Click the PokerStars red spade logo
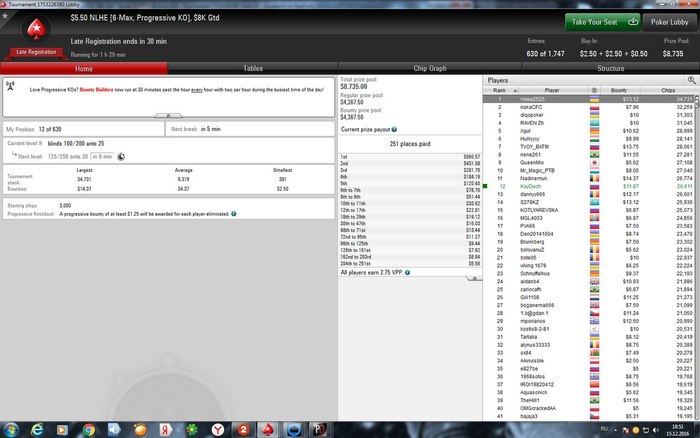This screenshot has height=438, width=700. (36, 29)
